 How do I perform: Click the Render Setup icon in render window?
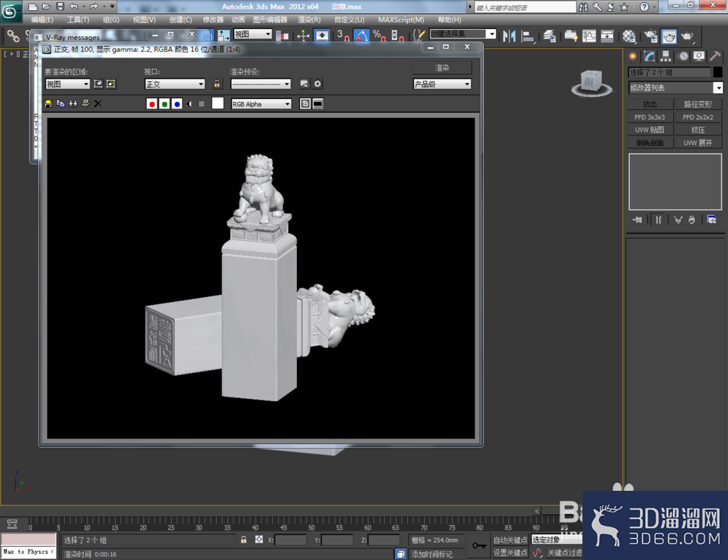(x=304, y=84)
